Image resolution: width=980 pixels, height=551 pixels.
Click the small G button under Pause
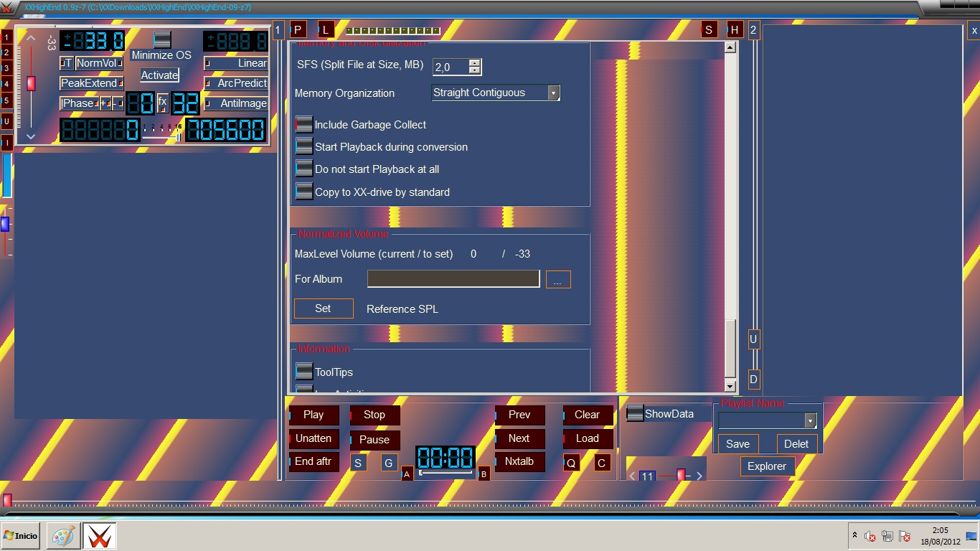(389, 463)
